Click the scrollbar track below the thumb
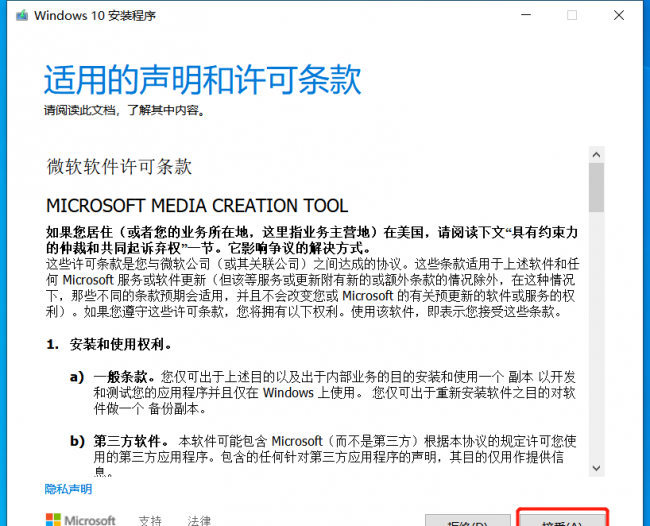The height and width of the screenshot is (526, 650). 597,336
